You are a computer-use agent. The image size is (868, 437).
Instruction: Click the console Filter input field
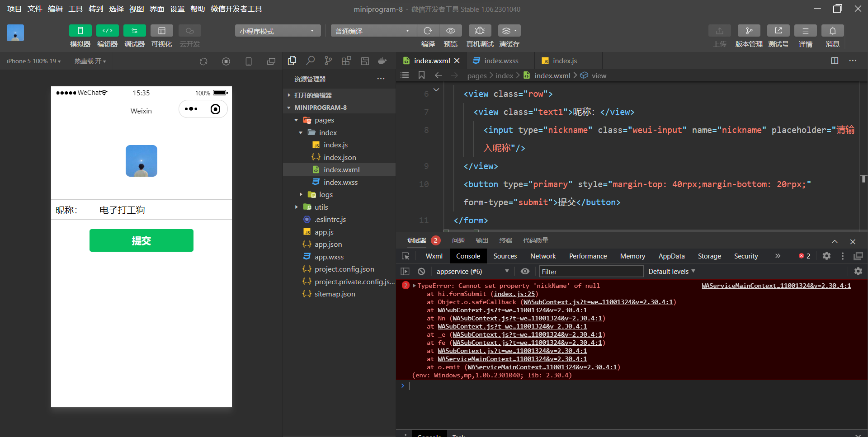[x=591, y=271]
